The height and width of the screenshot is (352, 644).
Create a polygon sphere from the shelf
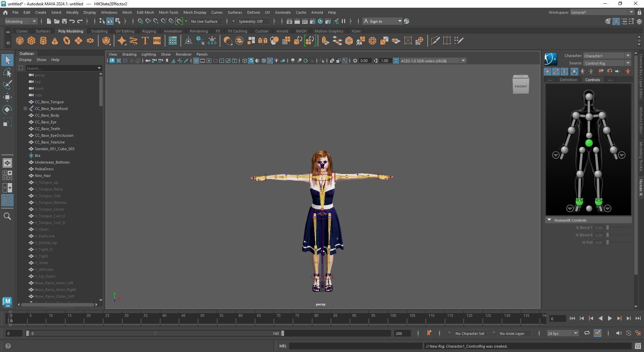[x=20, y=41]
